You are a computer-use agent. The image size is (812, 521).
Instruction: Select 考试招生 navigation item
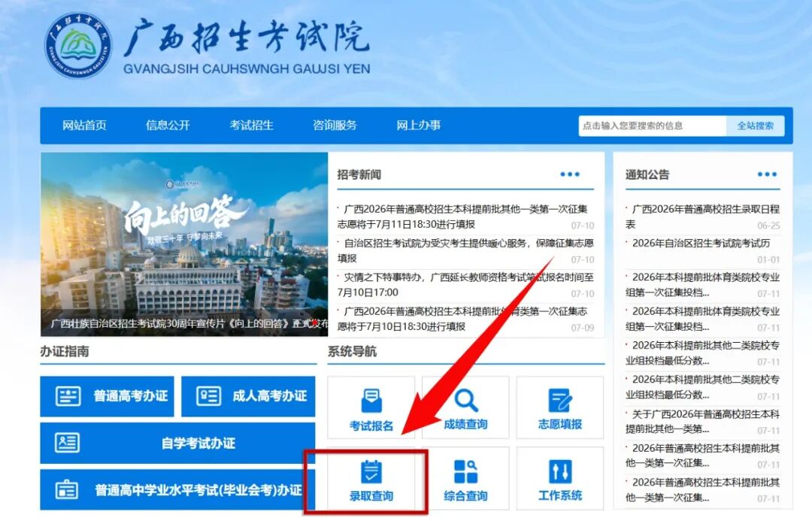click(252, 126)
